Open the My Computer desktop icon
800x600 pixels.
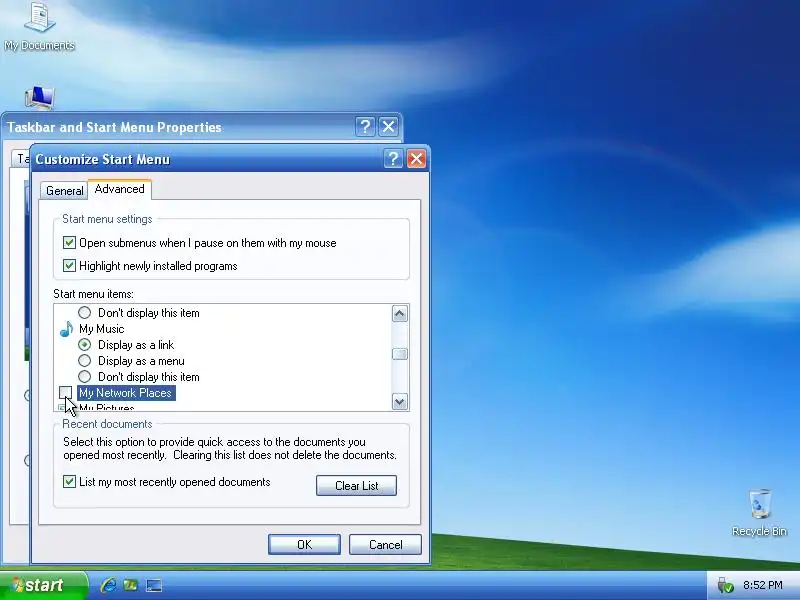[x=39, y=97]
